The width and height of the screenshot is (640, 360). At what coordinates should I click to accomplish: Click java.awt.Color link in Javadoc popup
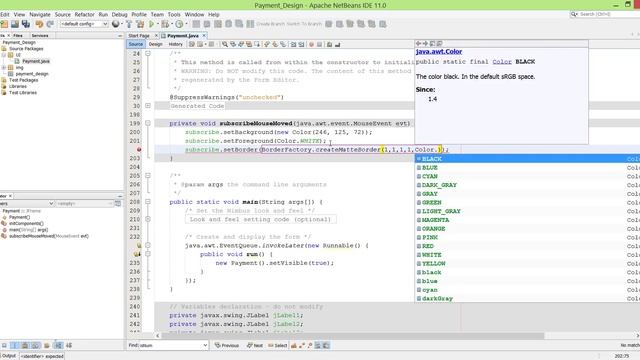coord(439,51)
